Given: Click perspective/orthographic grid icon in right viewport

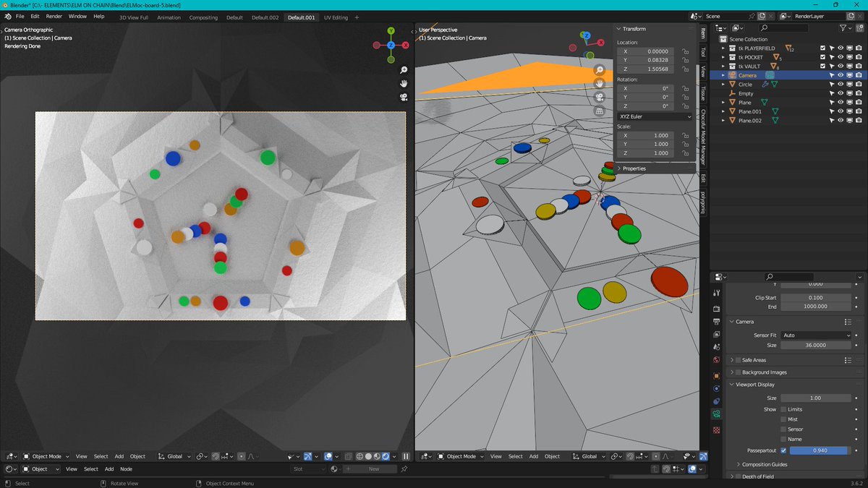Looking at the screenshot, I should tap(600, 111).
